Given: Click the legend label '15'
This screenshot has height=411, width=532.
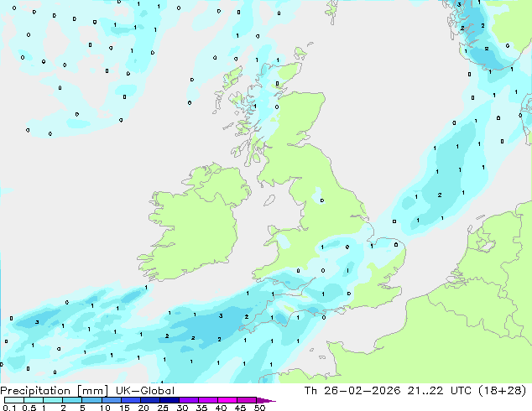Looking at the screenshot, I should [x=124, y=408].
